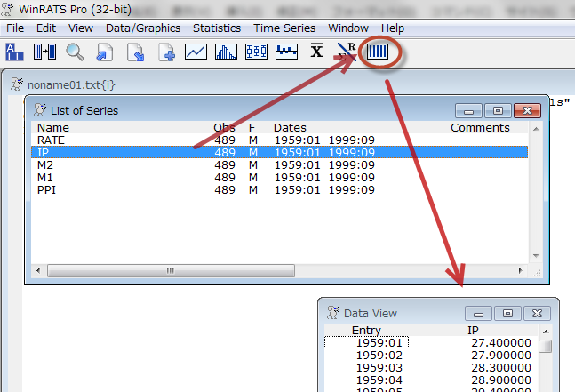This screenshot has width=575, height=392.
Task: Click the noname01.txt window icon
Action: click(x=17, y=84)
